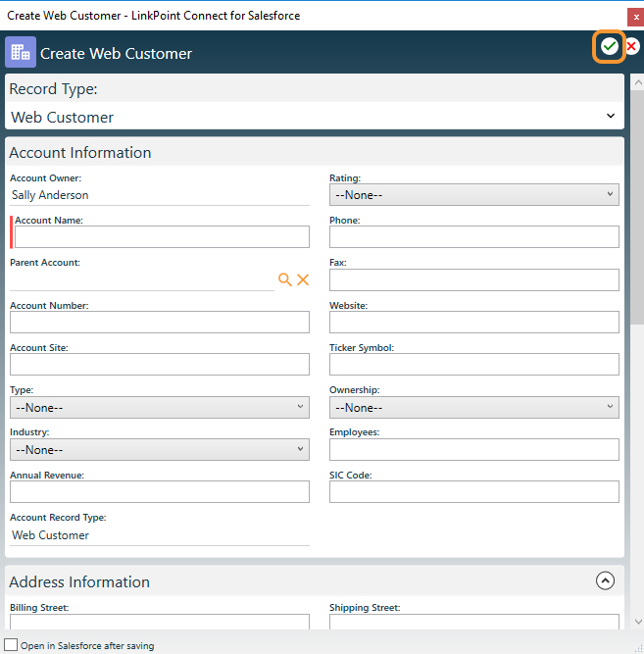Enable Open in Salesforce after saving
The height and width of the screenshot is (654, 644).
(11, 645)
